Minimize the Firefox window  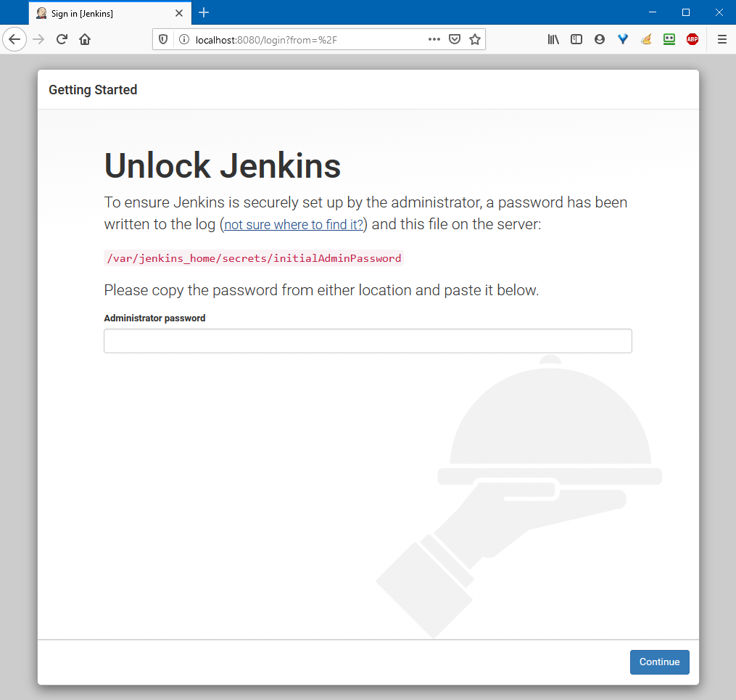pyautogui.click(x=653, y=12)
